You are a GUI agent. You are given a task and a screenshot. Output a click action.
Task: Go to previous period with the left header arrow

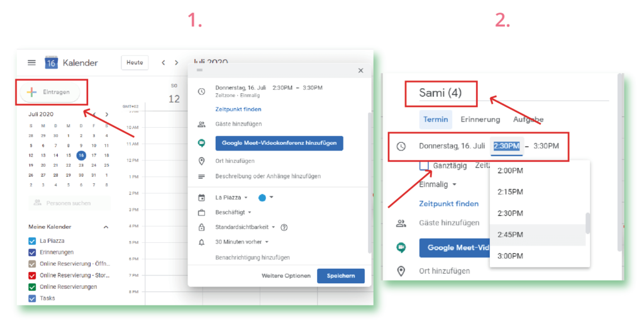[x=164, y=63]
